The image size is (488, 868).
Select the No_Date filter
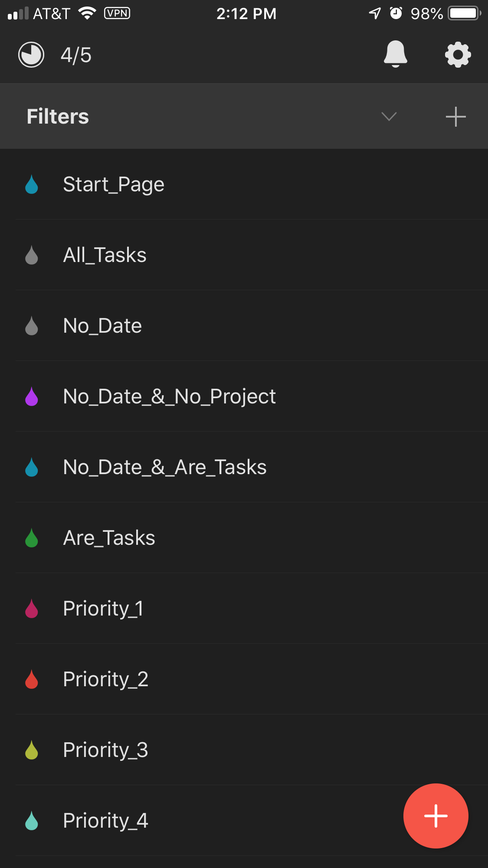click(244, 326)
